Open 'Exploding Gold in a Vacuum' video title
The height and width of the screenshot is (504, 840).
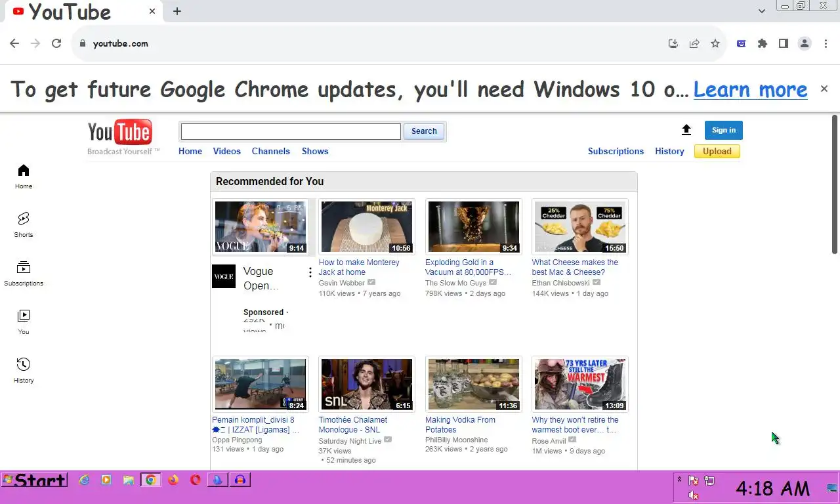[x=468, y=267]
